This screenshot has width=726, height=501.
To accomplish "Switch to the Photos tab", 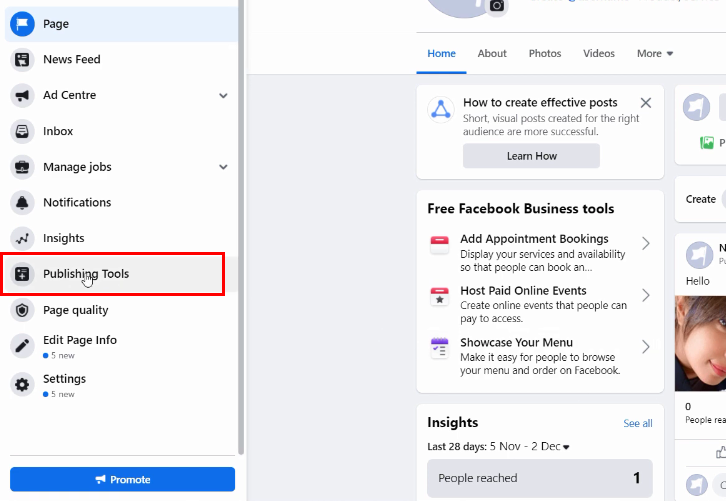I will click(x=545, y=54).
